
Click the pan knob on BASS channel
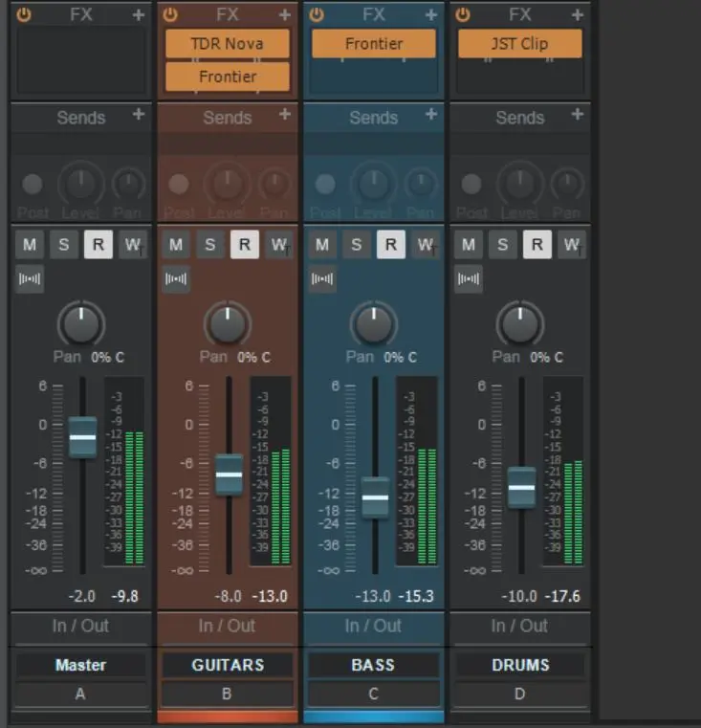[373, 324]
